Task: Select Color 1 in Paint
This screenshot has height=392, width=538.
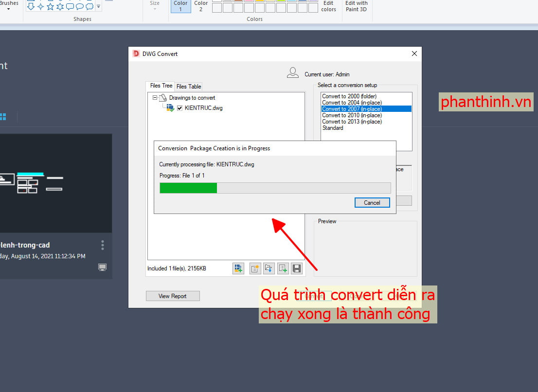Action: 180,6
